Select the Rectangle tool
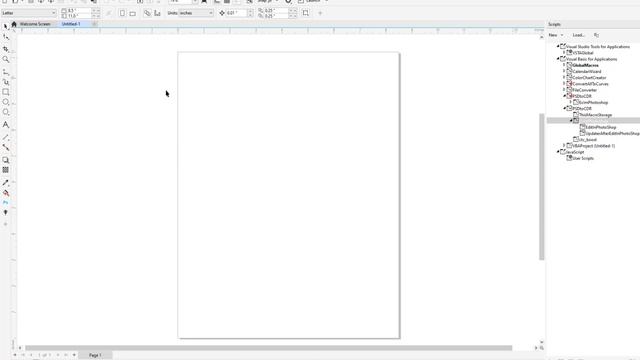 click(x=6, y=92)
